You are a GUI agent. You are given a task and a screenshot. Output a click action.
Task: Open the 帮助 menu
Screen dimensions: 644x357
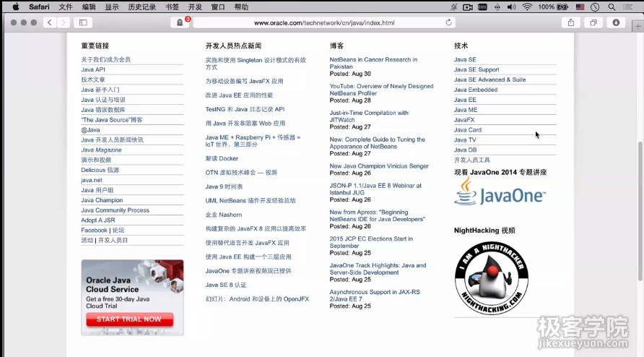point(241,7)
